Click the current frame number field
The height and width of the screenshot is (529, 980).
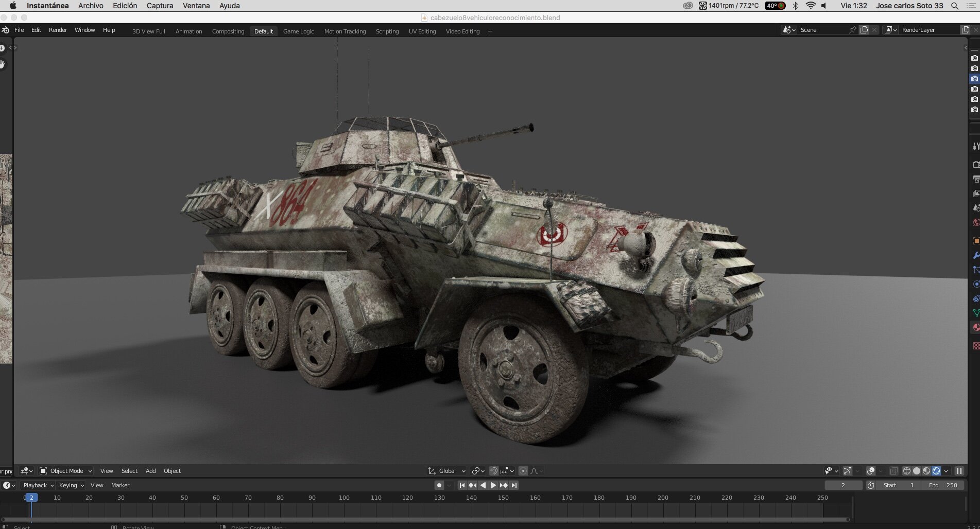[843, 485]
